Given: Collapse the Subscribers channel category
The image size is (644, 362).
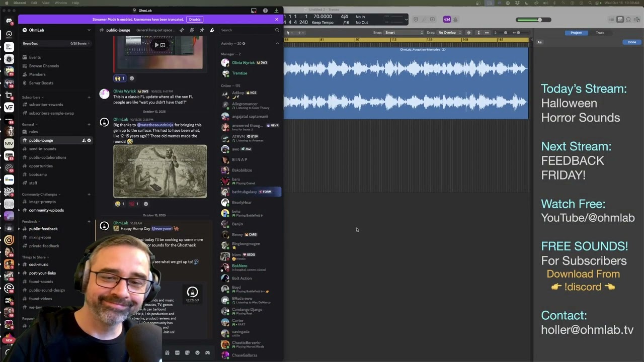Looking at the screenshot, I should click(x=32, y=97).
